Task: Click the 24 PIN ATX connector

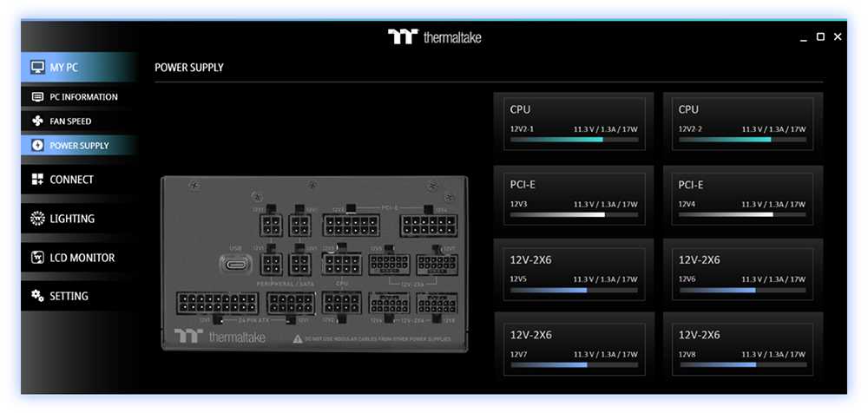Action: point(217,304)
